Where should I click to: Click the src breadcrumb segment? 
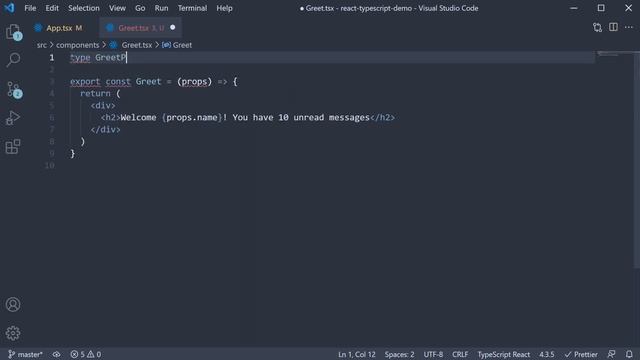coord(42,45)
